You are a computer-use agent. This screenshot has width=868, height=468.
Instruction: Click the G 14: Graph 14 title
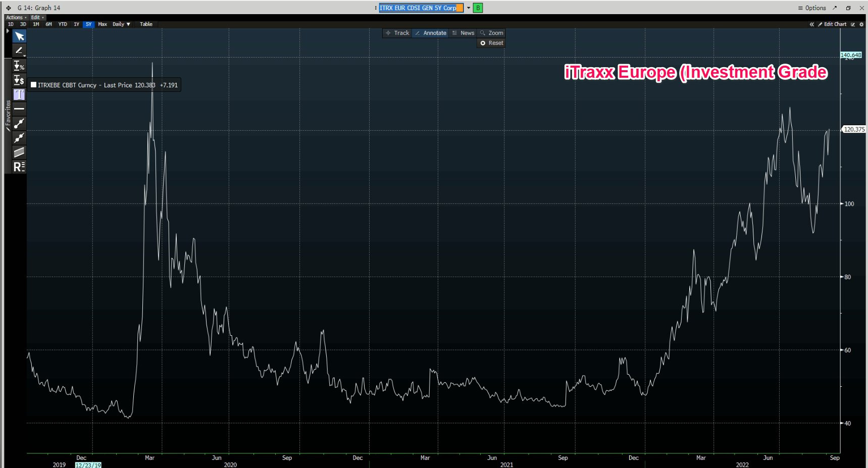coord(39,8)
